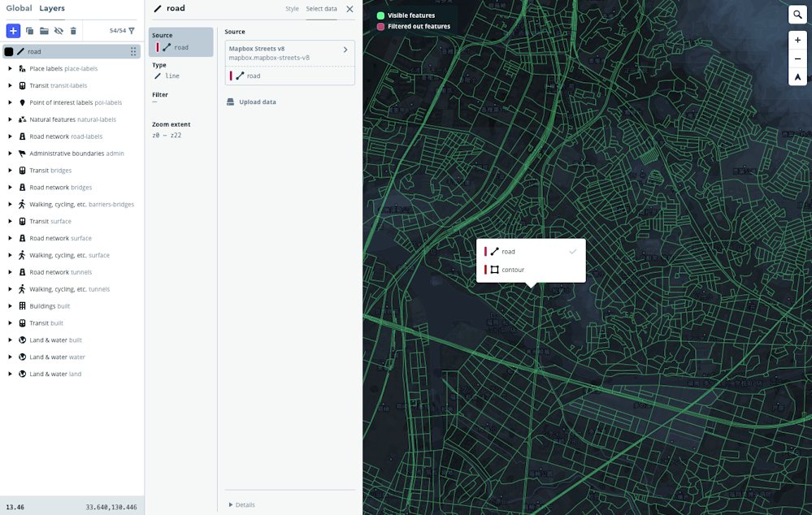Open the layer filter funnel
The width and height of the screenshot is (812, 515).
[x=132, y=31]
